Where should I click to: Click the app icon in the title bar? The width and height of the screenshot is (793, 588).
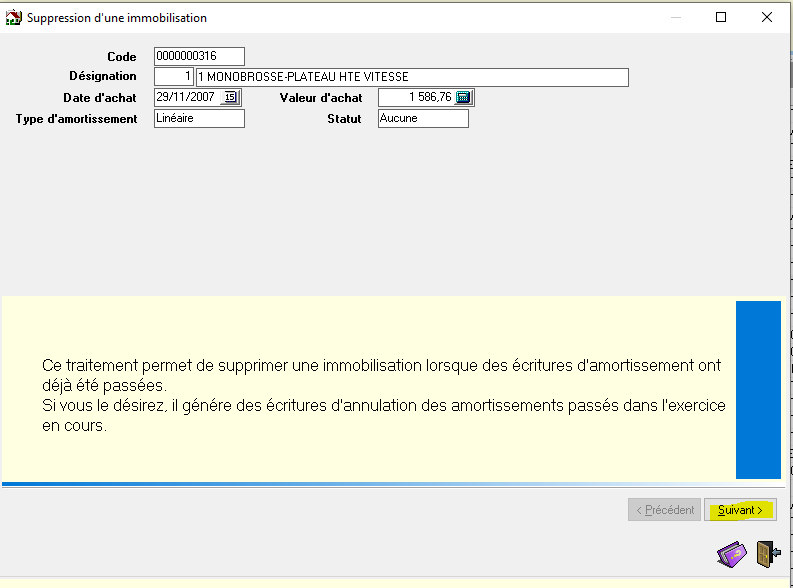[14, 17]
